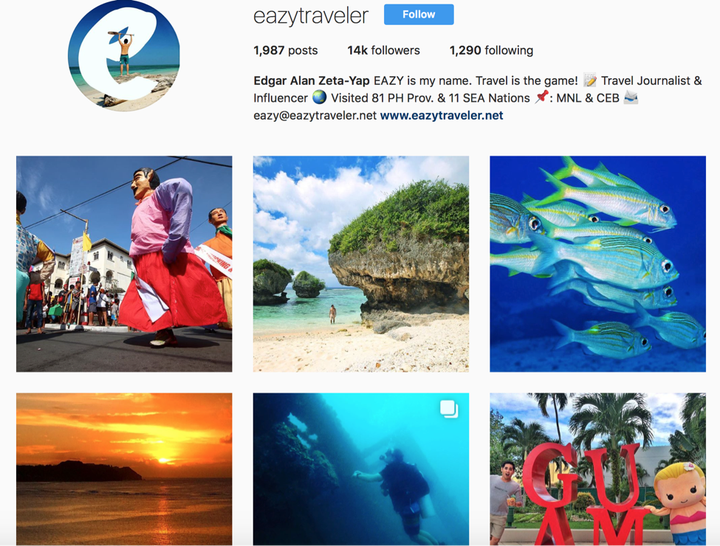Image resolution: width=720 pixels, height=546 pixels.
Task: View the 14k followers list
Action: coord(383,50)
